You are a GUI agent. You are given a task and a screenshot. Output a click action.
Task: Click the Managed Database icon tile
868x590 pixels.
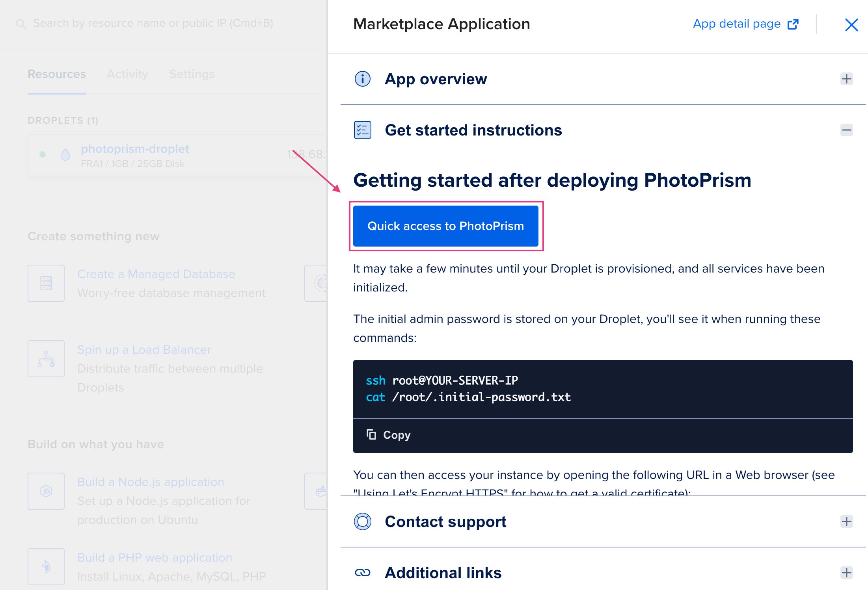tap(46, 283)
